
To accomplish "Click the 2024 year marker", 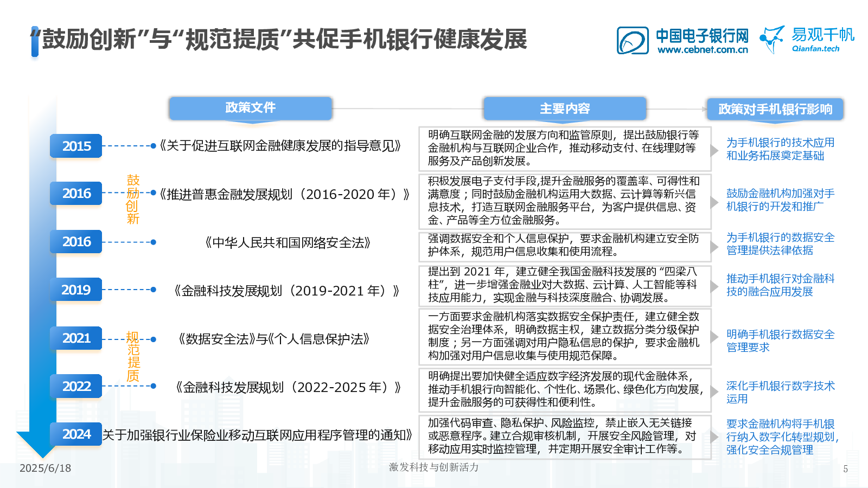I will pyautogui.click(x=76, y=434).
